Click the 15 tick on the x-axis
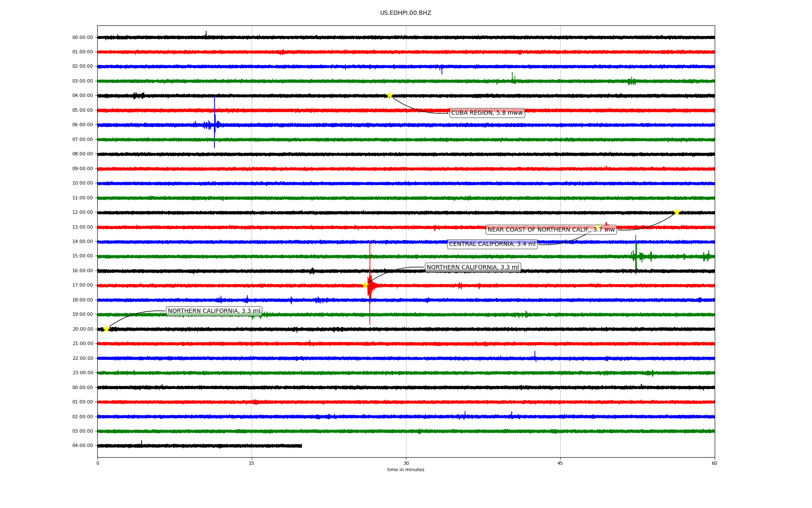The height and width of the screenshot is (508, 812). pos(252,463)
